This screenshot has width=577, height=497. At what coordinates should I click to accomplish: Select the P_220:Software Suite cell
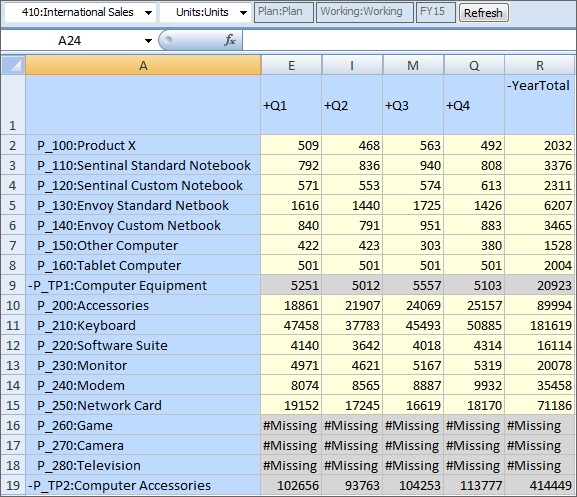tap(143, 345)
